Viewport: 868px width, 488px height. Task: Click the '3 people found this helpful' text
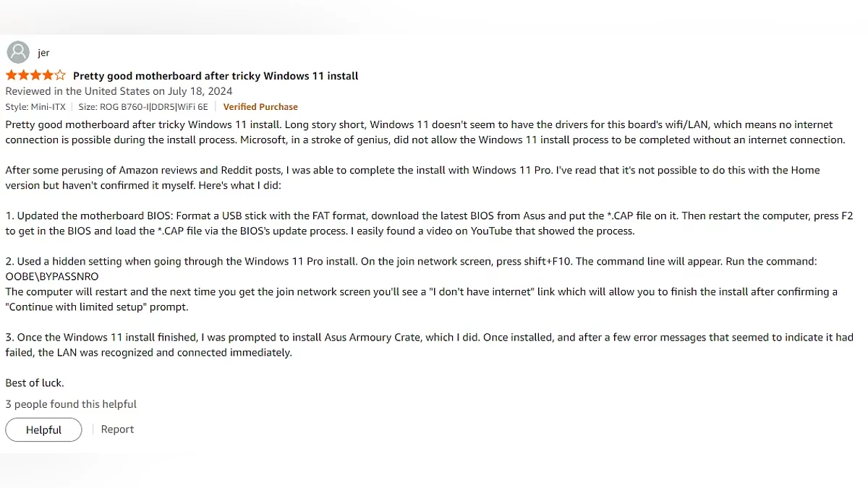(x=71, y=404)
